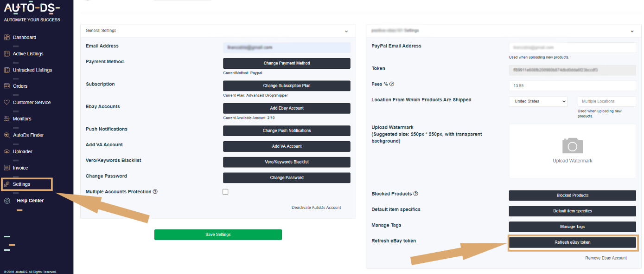Click Refresh eBay token button

573,242
